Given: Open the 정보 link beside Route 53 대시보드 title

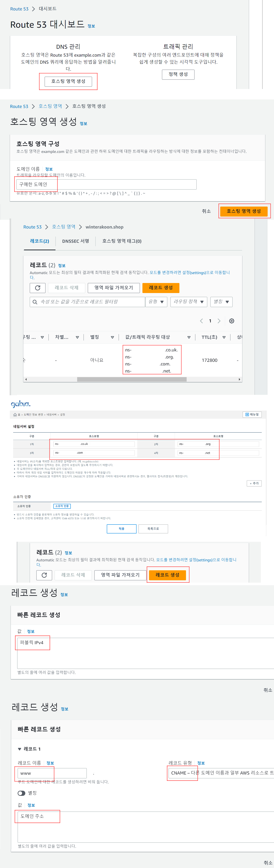Looking at the screenshot, I should [x=91, y=26].
